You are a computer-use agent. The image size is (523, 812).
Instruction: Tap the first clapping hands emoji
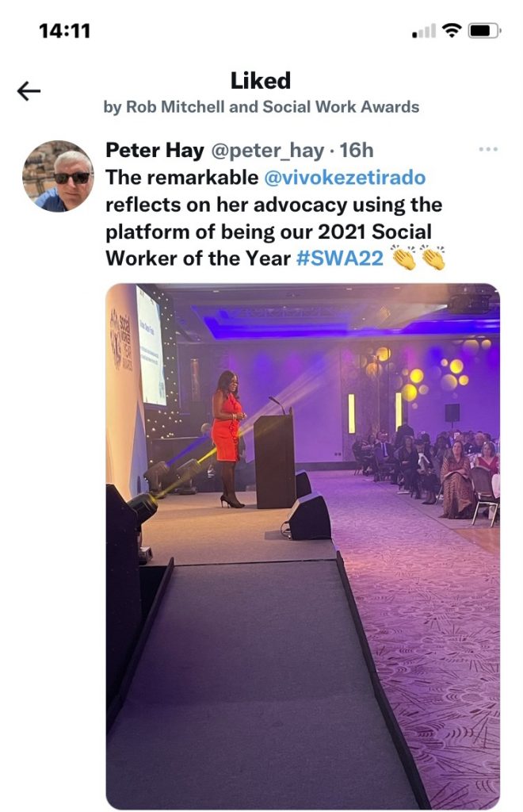tap(403, 259)
